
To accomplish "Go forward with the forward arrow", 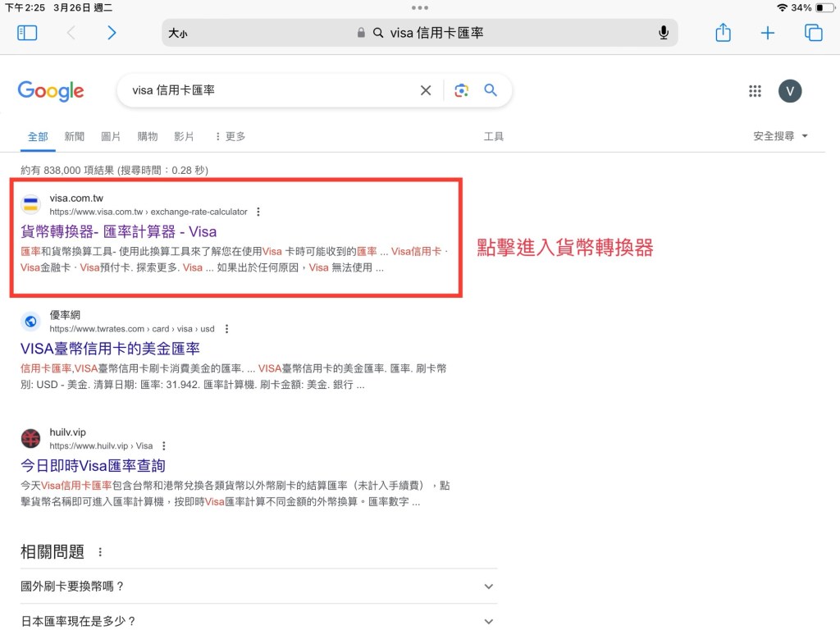I will pyautogui.click(x=112, y=33).
